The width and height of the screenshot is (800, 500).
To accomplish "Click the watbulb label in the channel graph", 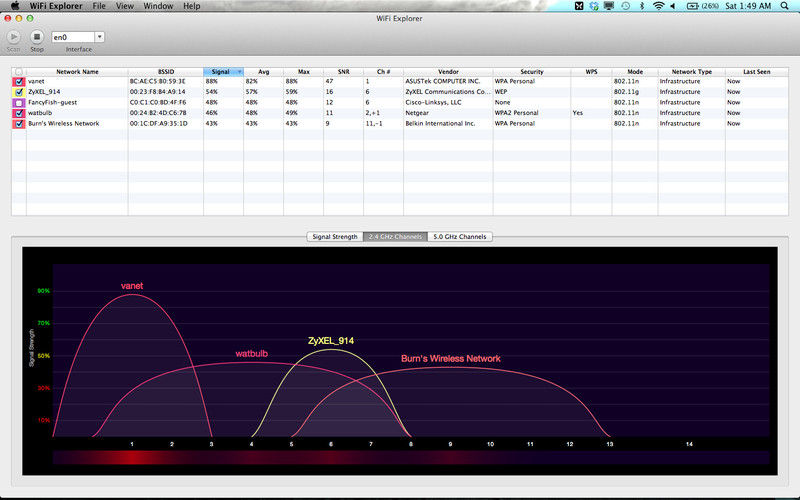I will pyautogui.click(x=252, y=354).
